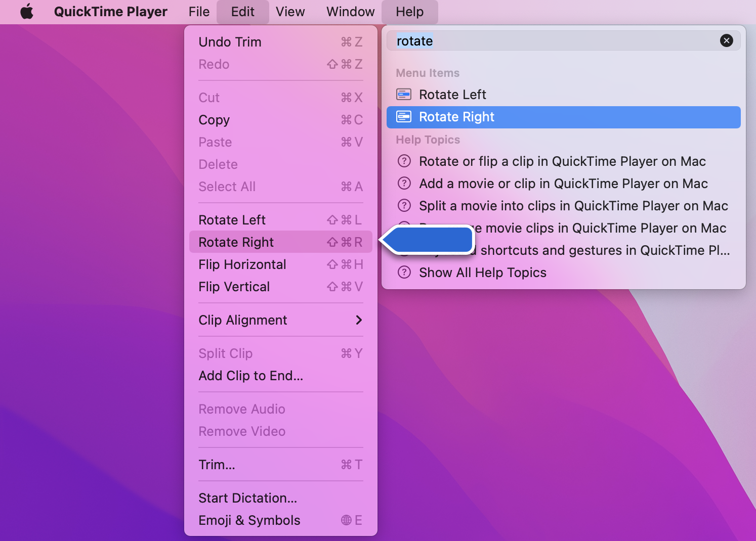Choose Rotate Right in the Edit menu
Screen dimensions: 756x541
point(281,242)
